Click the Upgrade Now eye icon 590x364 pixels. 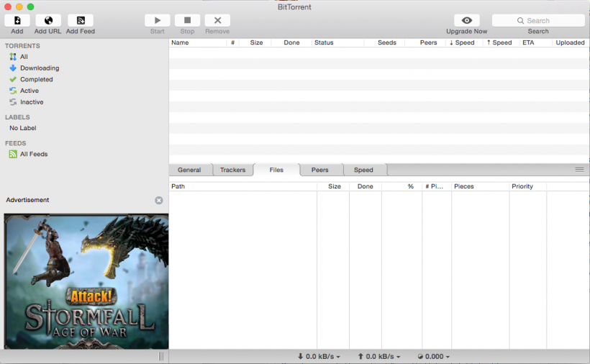466,20
